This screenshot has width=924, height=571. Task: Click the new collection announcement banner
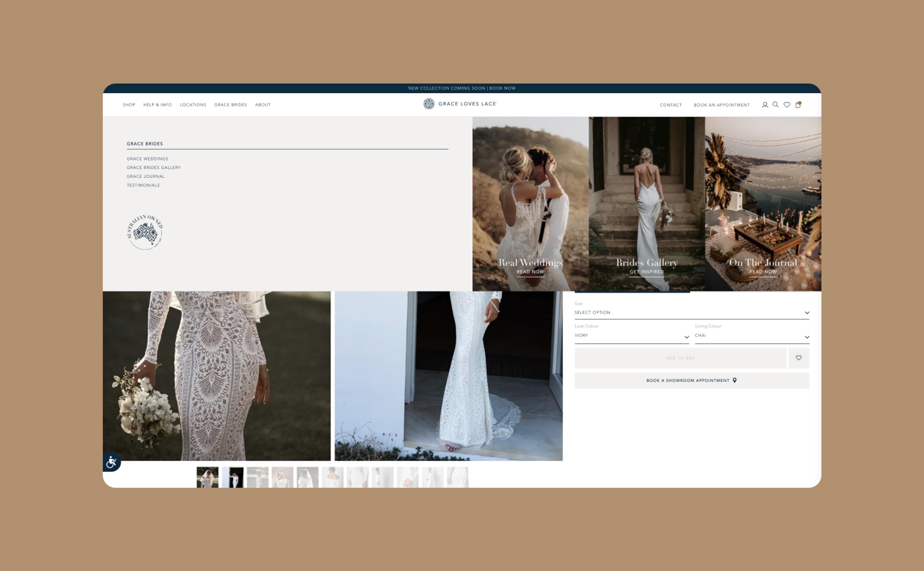[x=462, y=88]
